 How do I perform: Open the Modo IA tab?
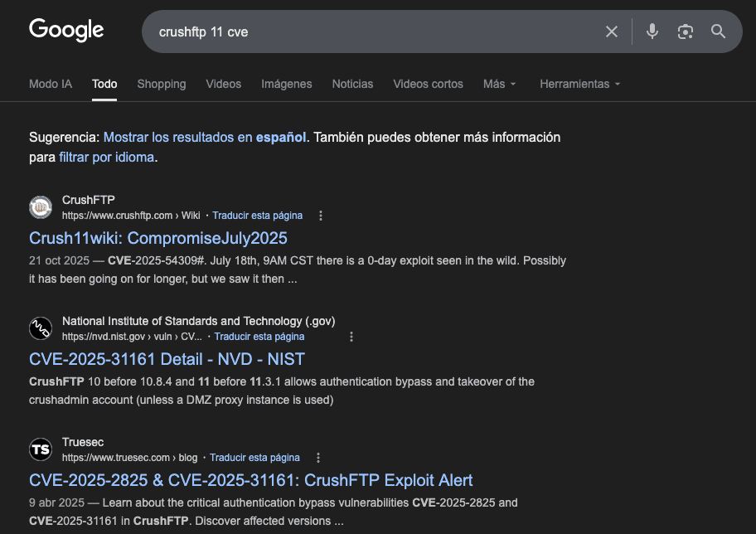tap(51, 84)
